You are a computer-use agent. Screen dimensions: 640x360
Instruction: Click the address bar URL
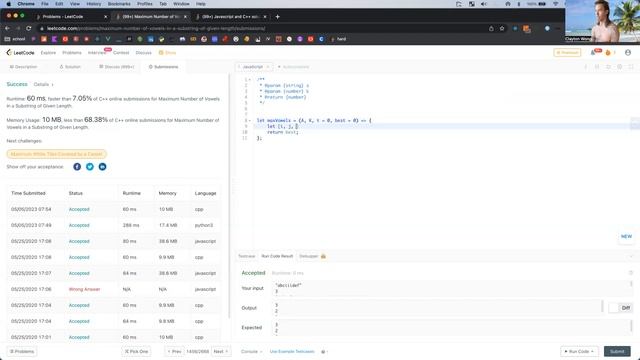[156, 29]
